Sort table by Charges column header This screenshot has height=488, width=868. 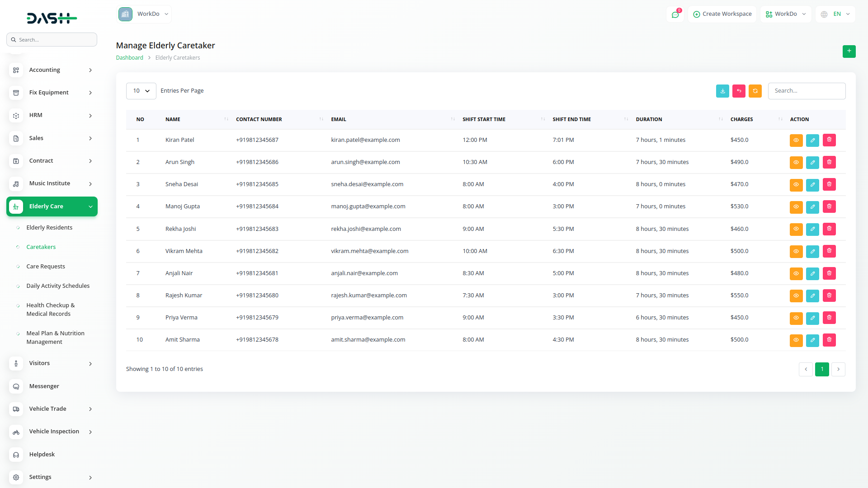click(741, 119)
